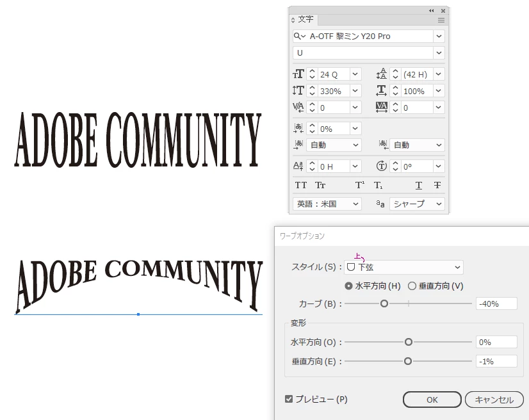Click the kerning icon
Viewport: 529px width, 420px height.
pyautogui.click(x=298, y=108)
